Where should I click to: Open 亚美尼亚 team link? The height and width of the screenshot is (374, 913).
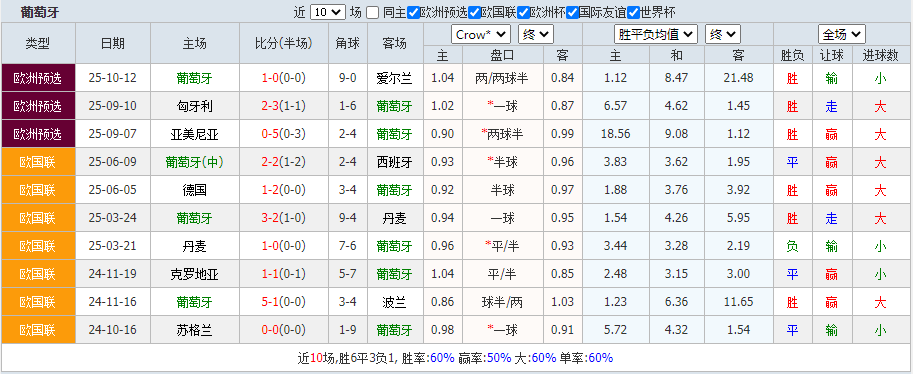194,134
